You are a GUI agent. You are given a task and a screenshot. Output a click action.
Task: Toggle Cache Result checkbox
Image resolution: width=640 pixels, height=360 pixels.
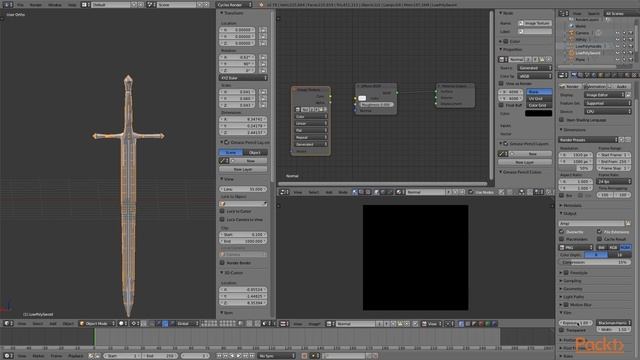(x=599, y=239)
